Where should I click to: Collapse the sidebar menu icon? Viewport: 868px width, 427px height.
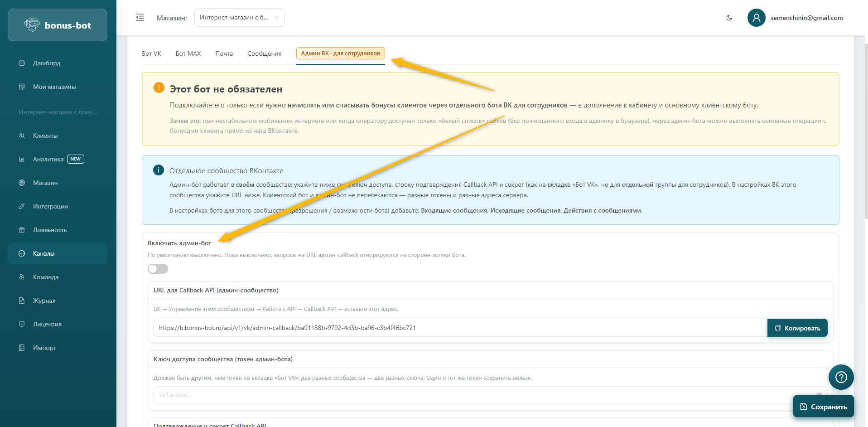pos(140,18)
